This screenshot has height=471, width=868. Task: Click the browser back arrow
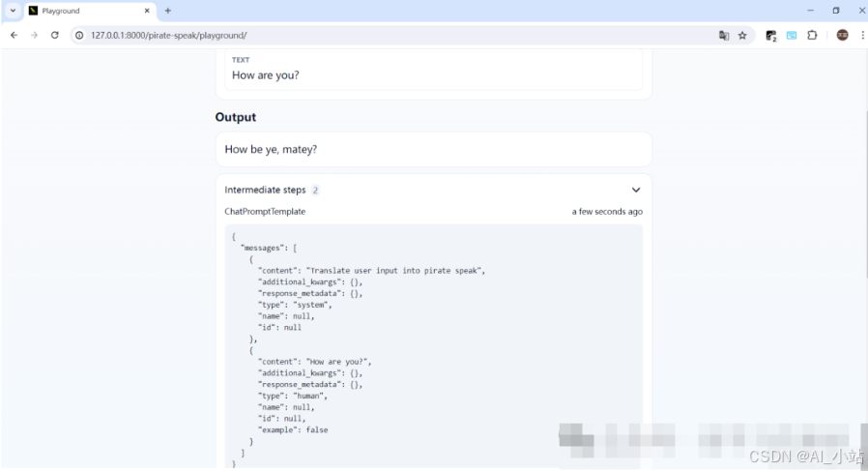click(14, 35)
